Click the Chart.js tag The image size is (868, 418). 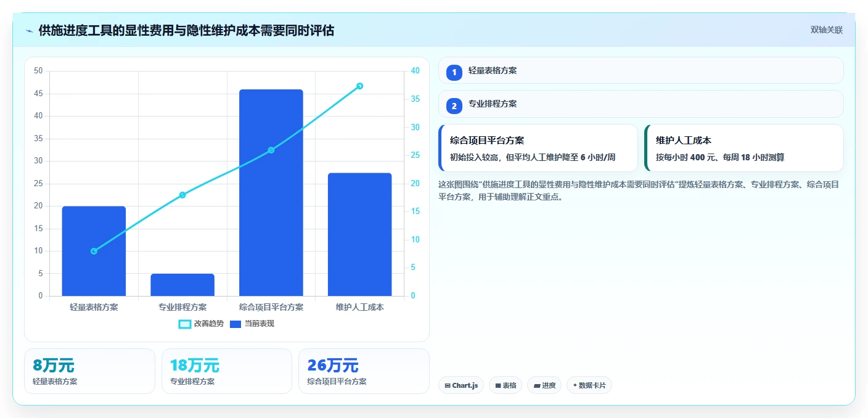pyautogui.click(x=461, y=385)
